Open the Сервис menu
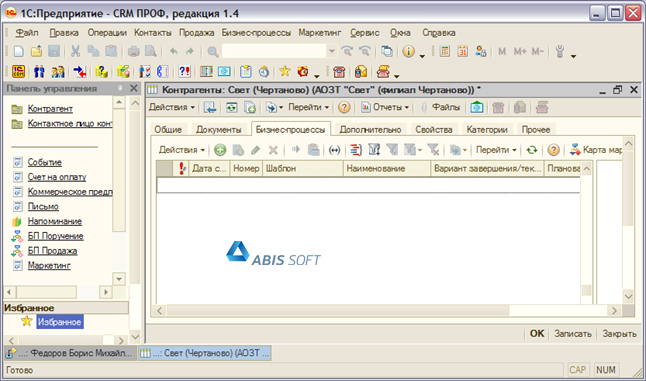This screenshot has height=381, width=646. click(365, 33)
